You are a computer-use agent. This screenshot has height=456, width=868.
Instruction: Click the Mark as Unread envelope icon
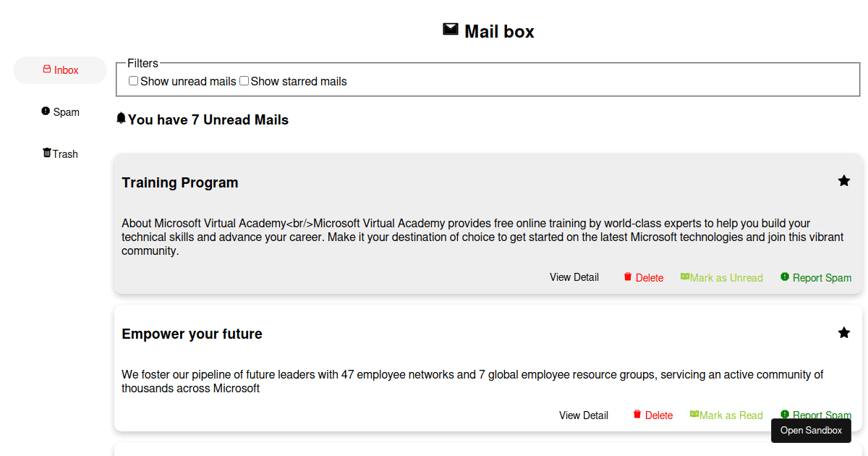(685, 277)
